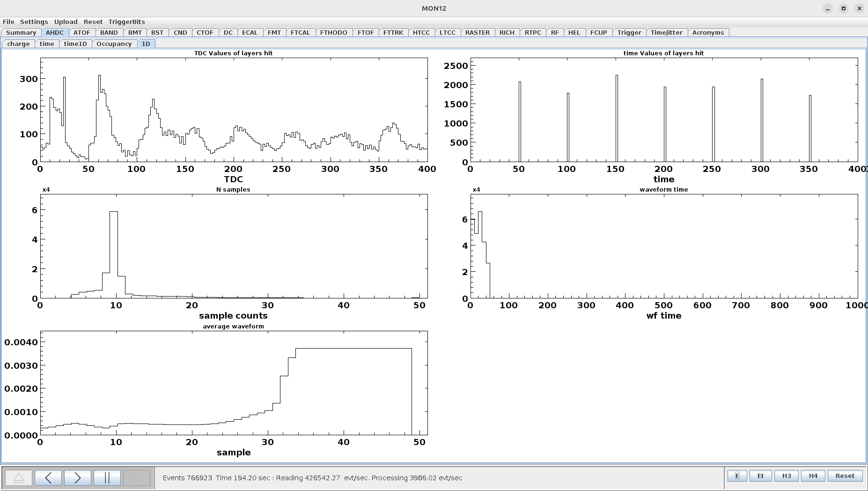Screen dimensions: 868x491
Task: Switch to the CND tab
Action: point(180,32)
